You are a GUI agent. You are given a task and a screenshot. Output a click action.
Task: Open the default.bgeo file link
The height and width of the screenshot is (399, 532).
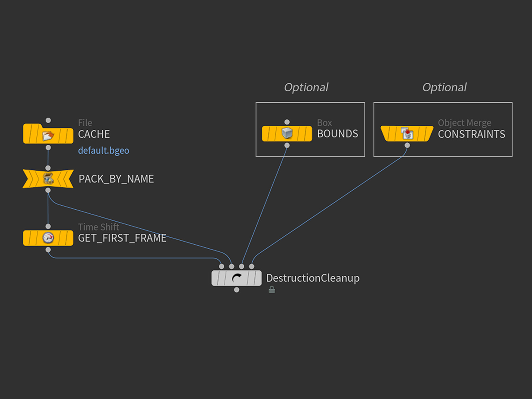pos(103,151)
